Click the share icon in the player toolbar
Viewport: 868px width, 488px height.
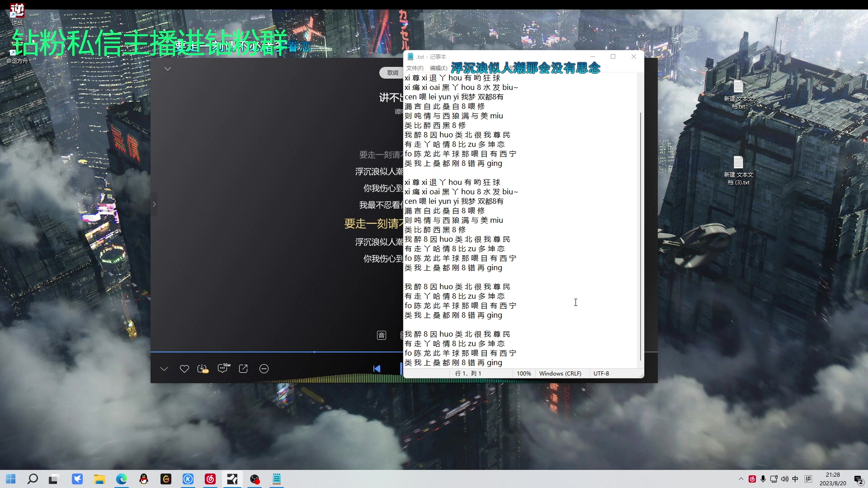(x=243, y=369)
